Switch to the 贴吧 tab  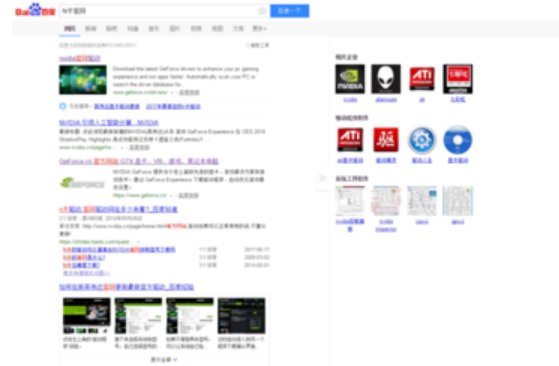click(112, 29)
